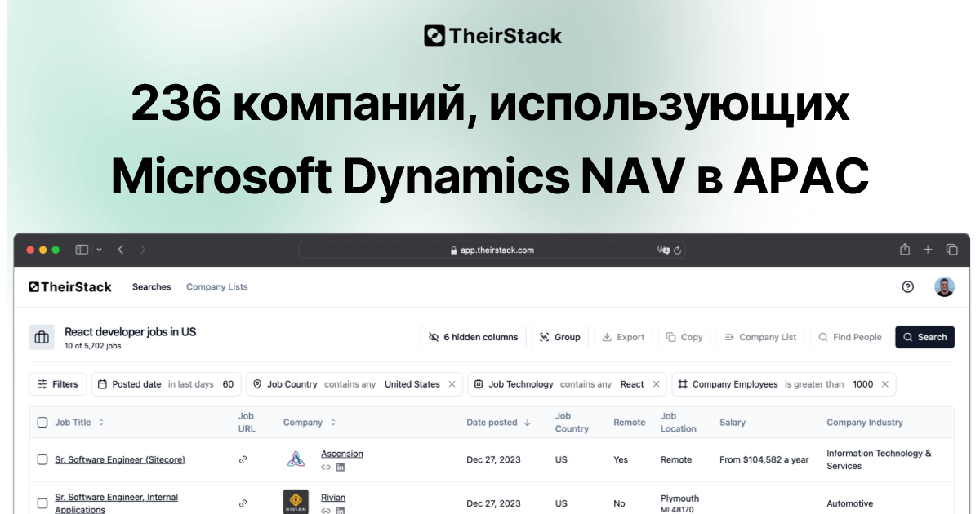The width and height of the screenshot is (980, 514).
Task: Remove the Company Employees filter
Action: tap(885, 384)
